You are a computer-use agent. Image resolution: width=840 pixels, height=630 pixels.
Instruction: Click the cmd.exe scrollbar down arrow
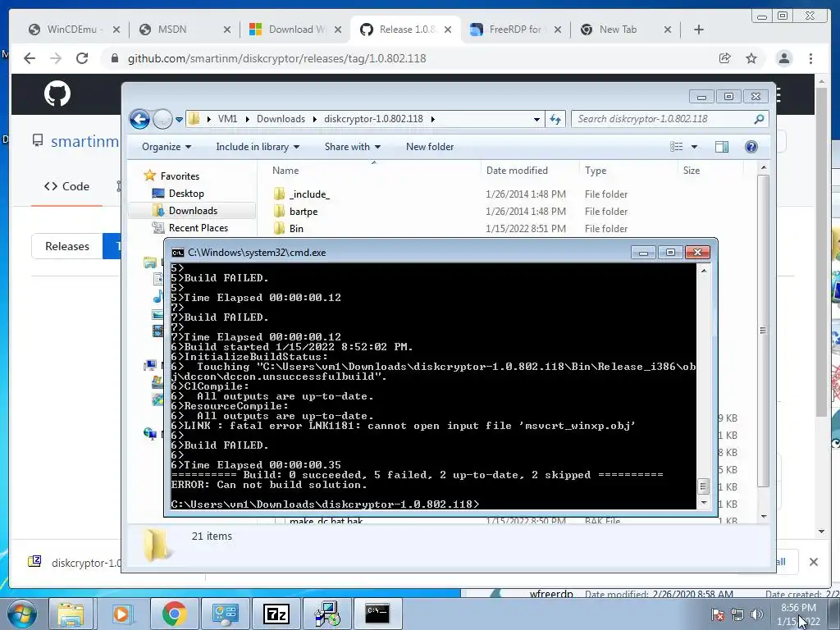704,503
